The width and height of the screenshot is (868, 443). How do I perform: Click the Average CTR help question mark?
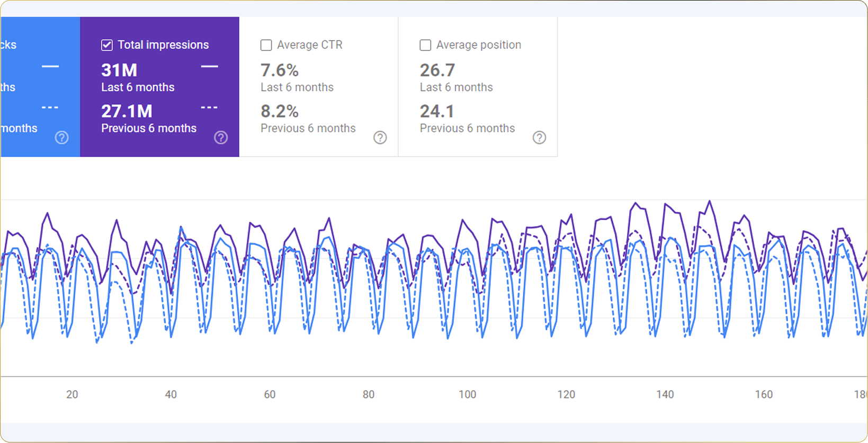(380, 138)
